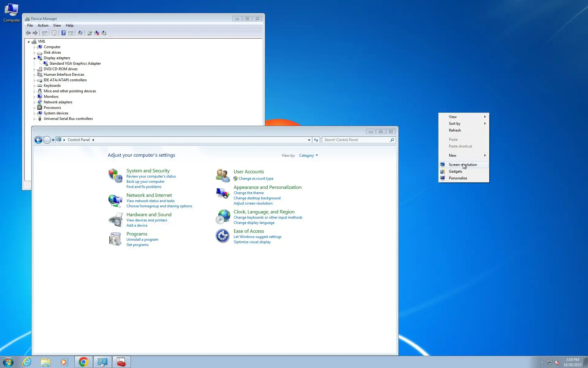Open the View by Category dropdown
Viewport: 588px width, 368px height.
tap(308, 155)
